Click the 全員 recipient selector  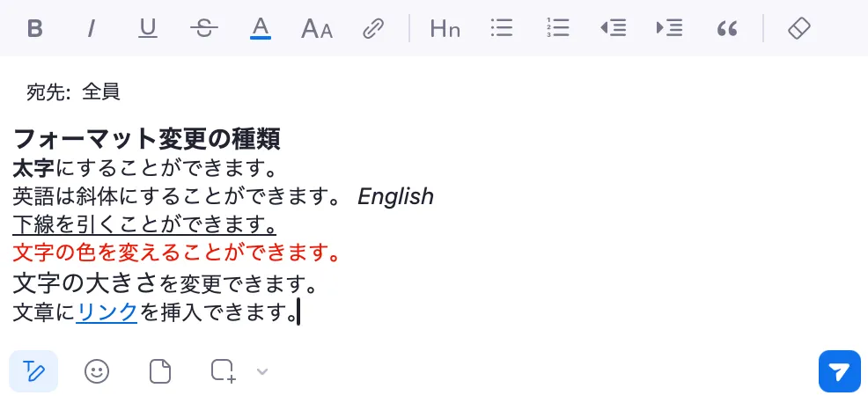coord(100,92)
